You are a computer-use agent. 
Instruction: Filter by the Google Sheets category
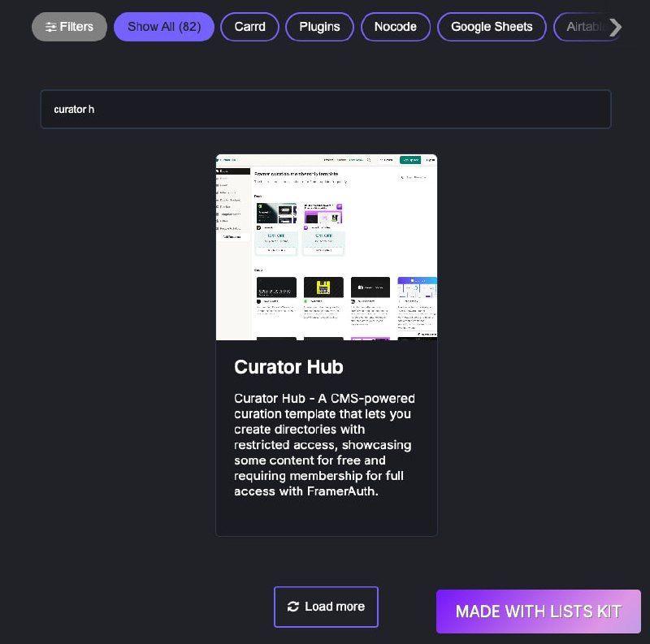tap(492, 27)
